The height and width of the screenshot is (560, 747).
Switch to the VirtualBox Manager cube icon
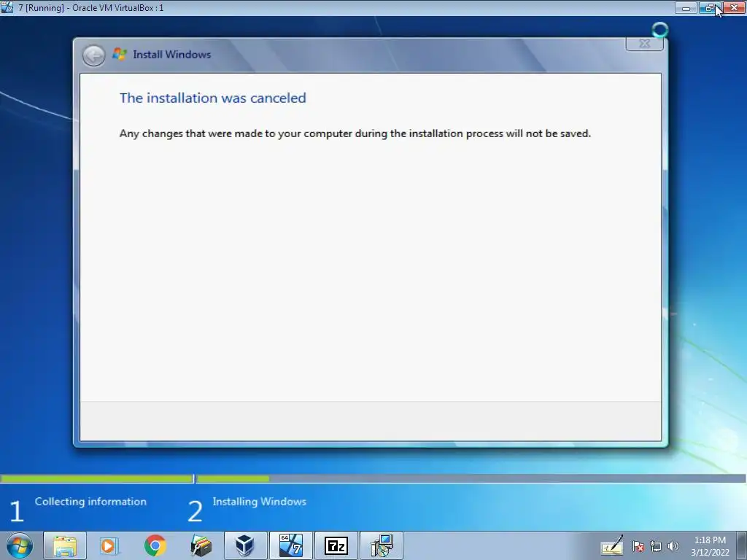click(245, 545)
